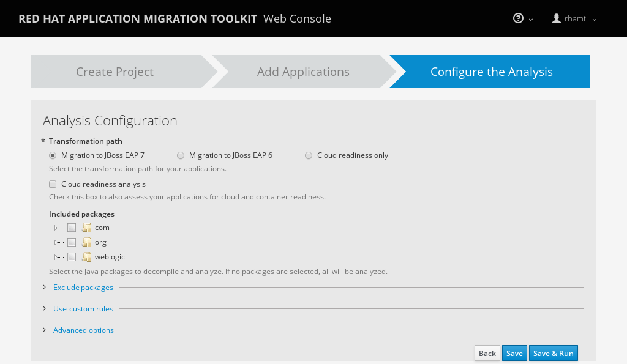Select Migration to JBoss EAP 7
The height and width of the screenshot is (364, 627).
pos(53,155)
